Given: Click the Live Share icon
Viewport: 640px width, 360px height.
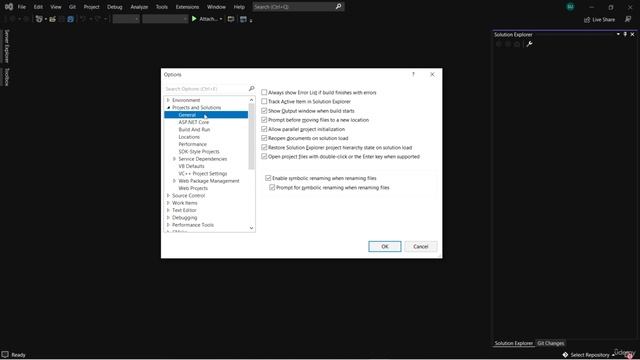Looking at the screenshot, I should click(x=587, y=20).
